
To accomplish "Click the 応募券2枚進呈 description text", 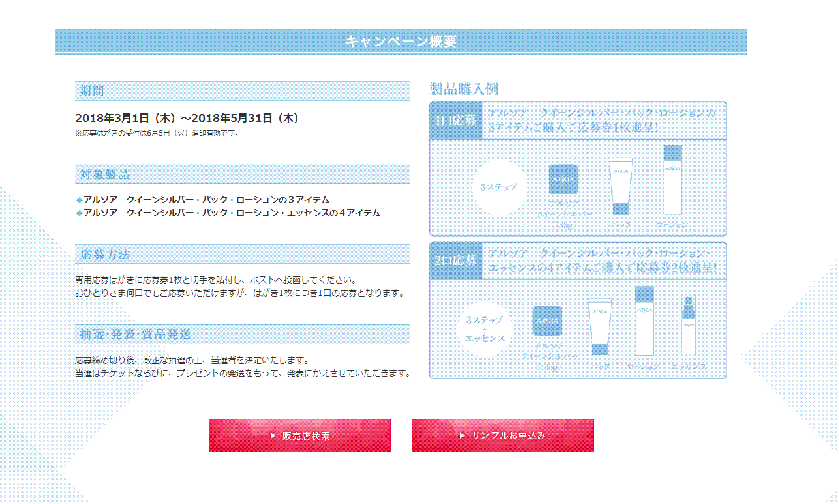I will coord(603,261).
